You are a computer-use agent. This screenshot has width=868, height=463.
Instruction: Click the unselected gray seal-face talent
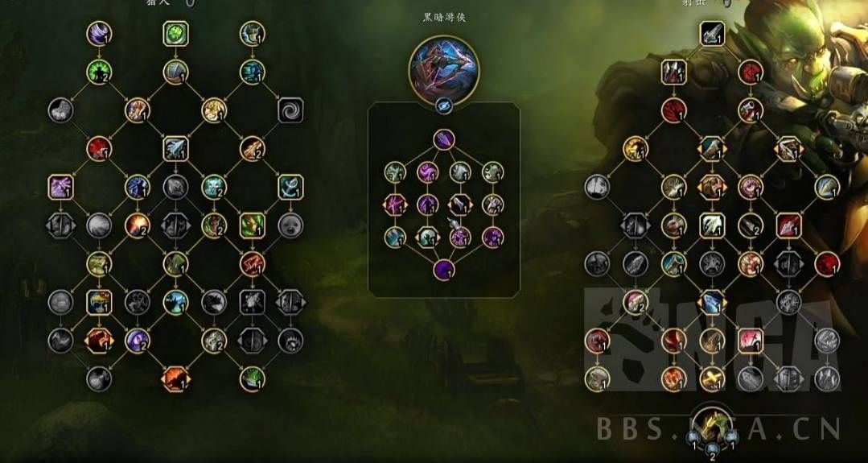290,225
